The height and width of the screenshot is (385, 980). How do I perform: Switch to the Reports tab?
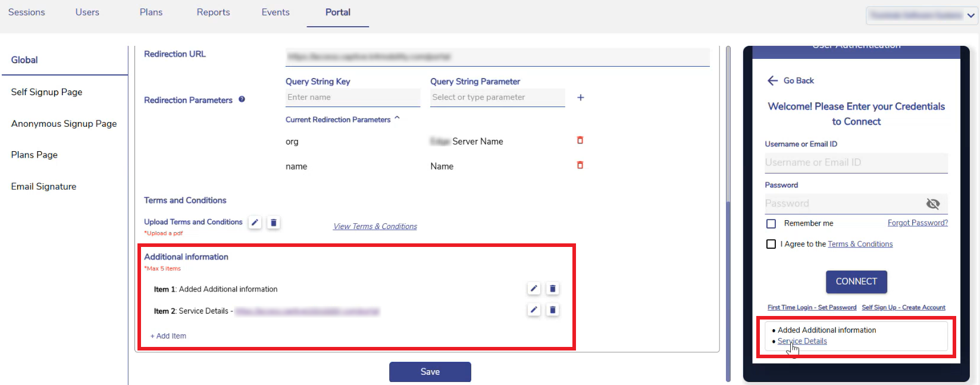click(x=213, y=12)
